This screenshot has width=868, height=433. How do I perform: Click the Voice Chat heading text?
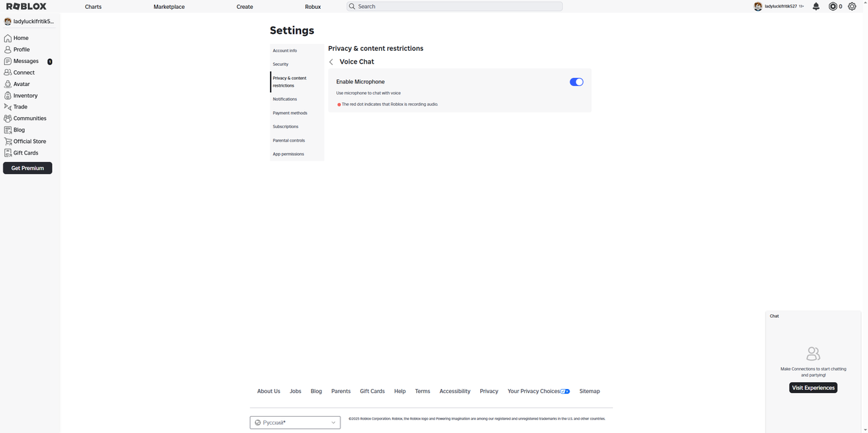(357, 62)
